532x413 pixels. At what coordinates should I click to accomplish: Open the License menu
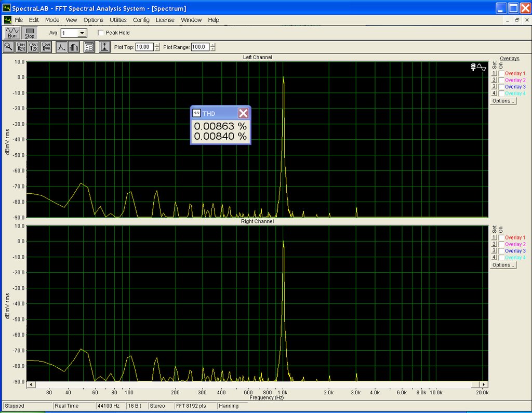[x=165, y=20]
